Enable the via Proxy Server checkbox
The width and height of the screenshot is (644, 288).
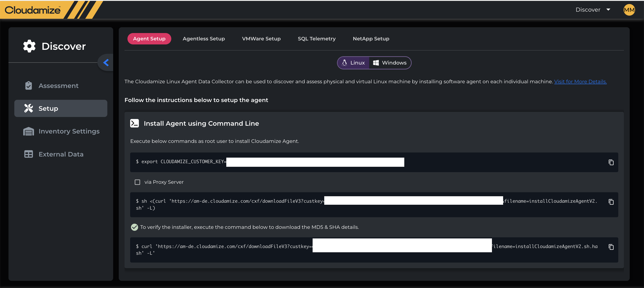137,182
